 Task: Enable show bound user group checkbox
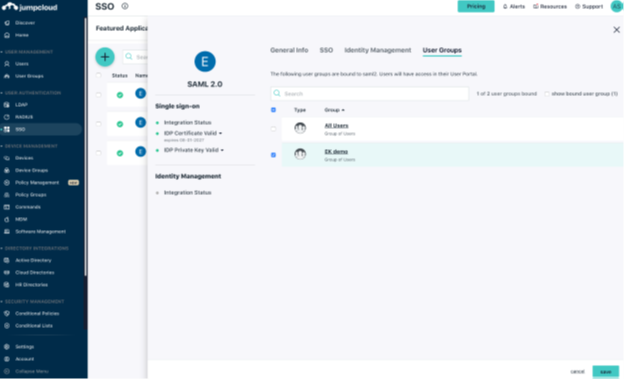[547, 94]
